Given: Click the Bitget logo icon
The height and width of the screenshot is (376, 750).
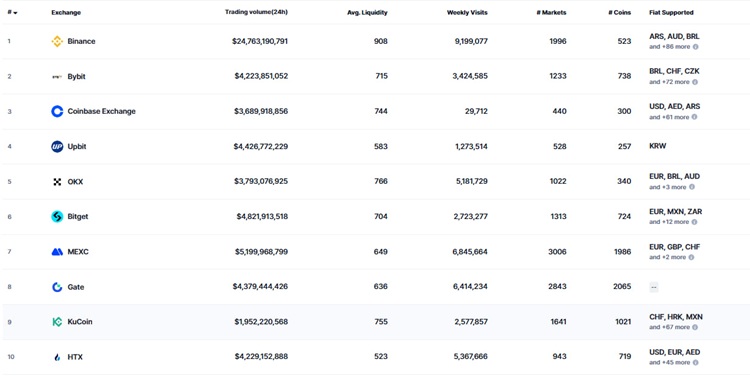Looking at the screenshot, I should [57, 217].
